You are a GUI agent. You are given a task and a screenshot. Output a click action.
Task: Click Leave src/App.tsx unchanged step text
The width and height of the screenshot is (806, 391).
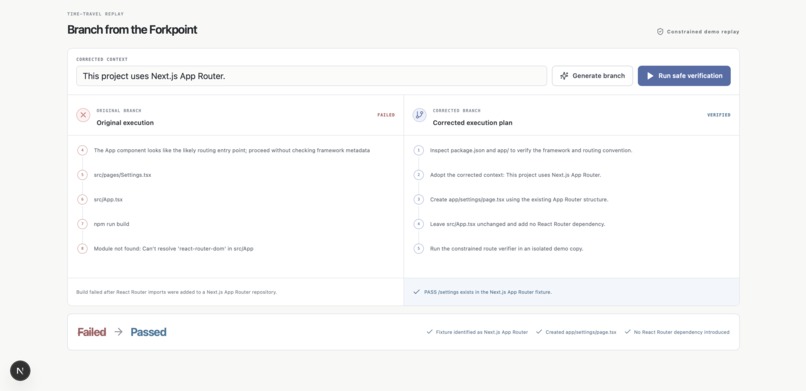[517, 224]
